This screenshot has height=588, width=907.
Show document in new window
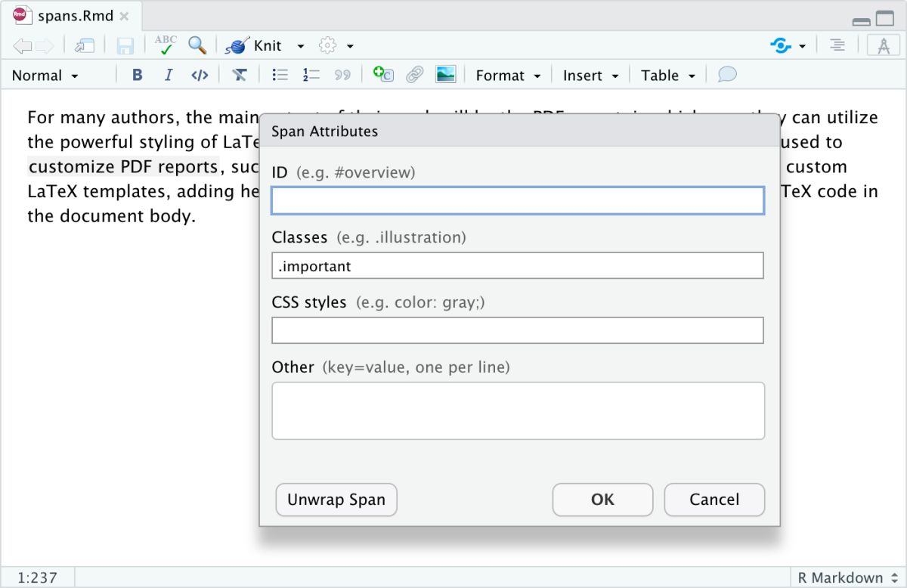pos(84,46)
